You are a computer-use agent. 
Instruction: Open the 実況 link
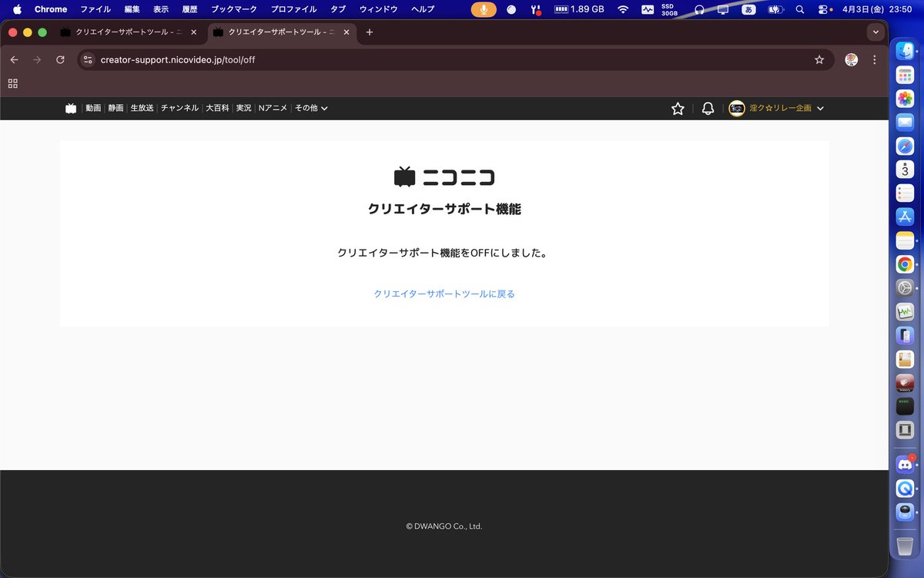pyautogui.click(x=243, y=109)
